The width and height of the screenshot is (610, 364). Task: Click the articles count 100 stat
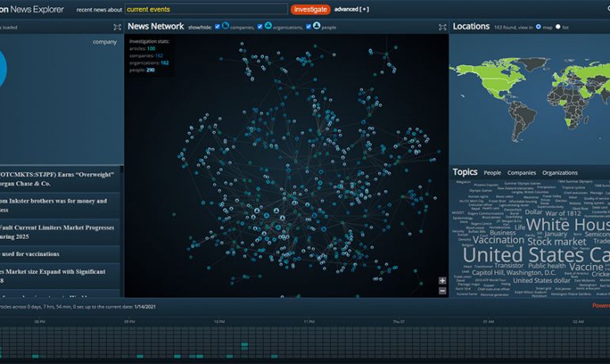click(151, 48)
